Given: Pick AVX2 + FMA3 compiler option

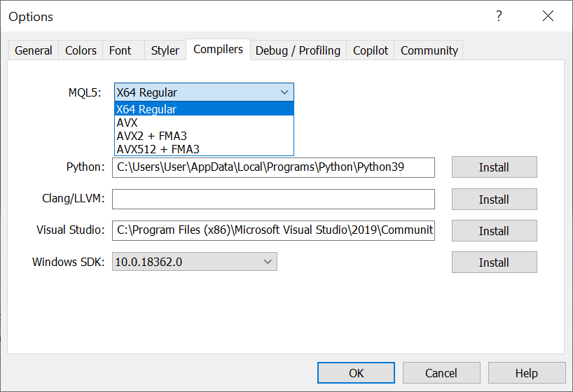Looking at the screenshot, I should coord(203,136).
